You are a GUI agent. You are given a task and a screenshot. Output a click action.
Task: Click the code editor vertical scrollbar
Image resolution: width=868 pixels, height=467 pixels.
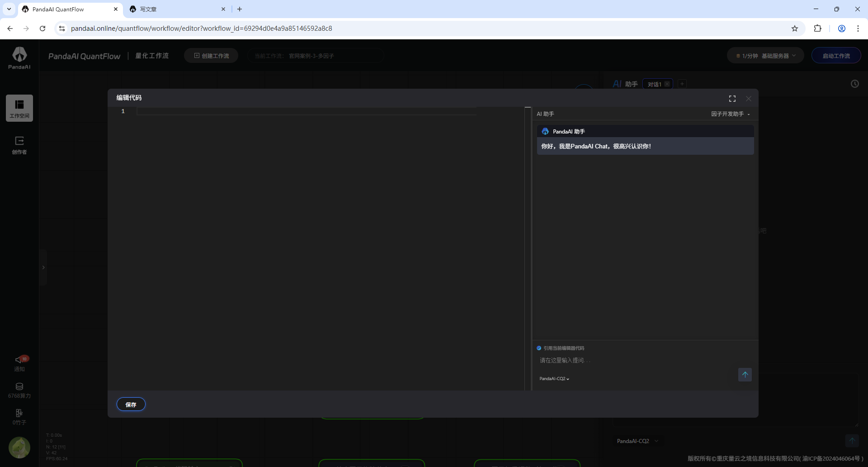point(528,248)
